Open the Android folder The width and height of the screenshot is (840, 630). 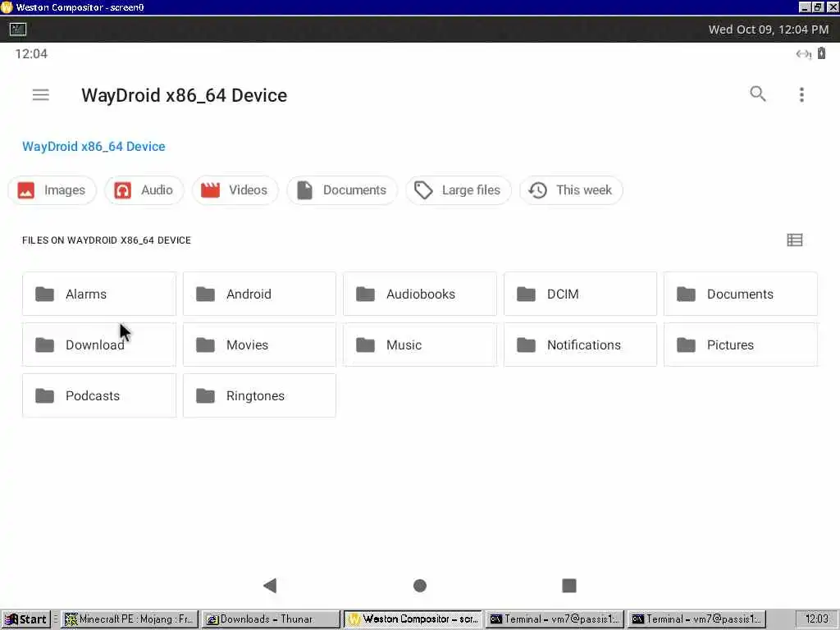[x=259, y=294]
